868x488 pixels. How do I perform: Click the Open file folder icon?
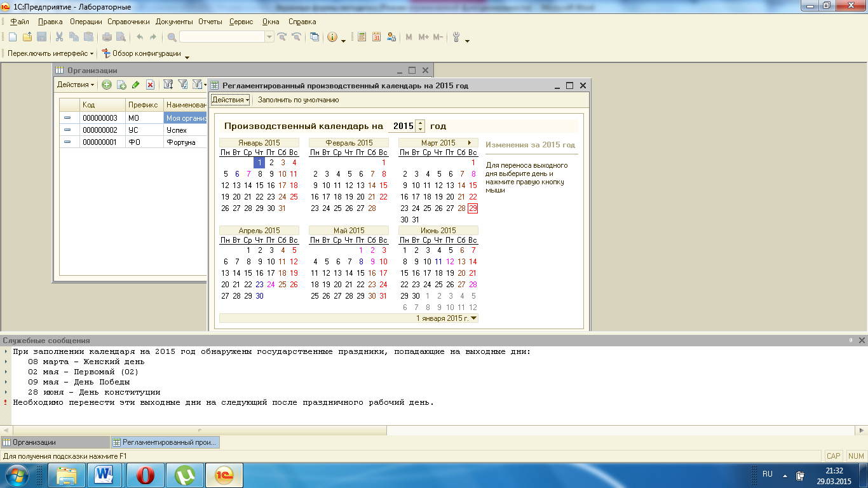(x=27, y=37)
